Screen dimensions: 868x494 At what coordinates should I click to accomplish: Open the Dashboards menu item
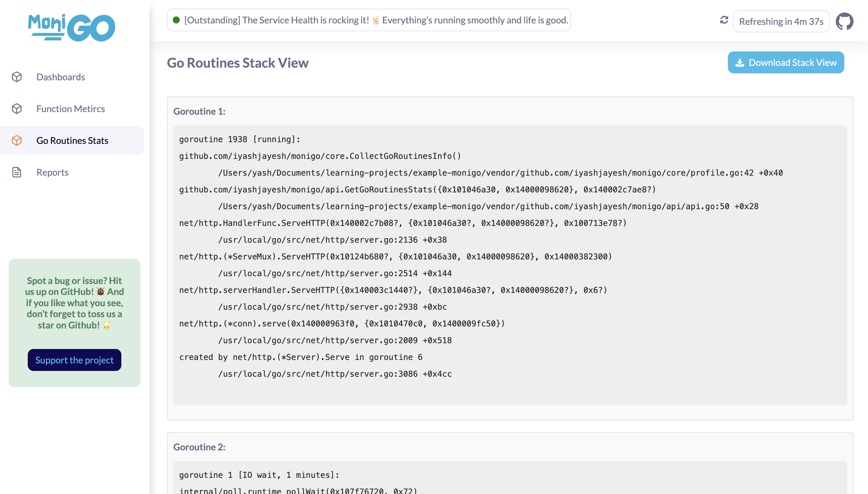pyautogui.click(x=61, y=77)
